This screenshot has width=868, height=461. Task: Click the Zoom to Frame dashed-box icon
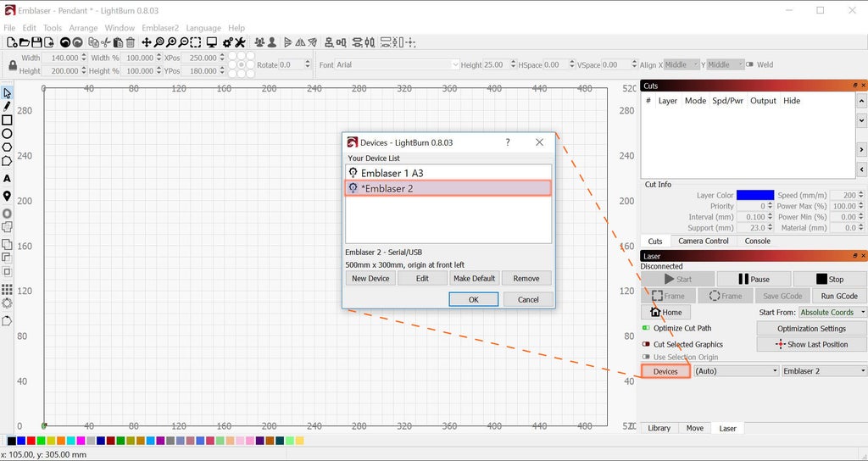[x=196, y=42]
